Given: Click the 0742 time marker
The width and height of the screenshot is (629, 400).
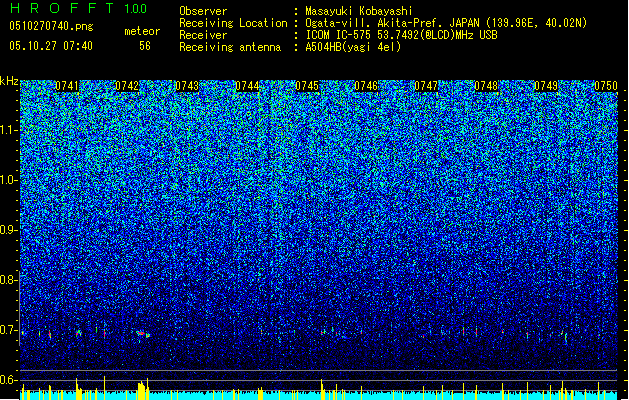Looking at the screenshot, I should 127,86.
